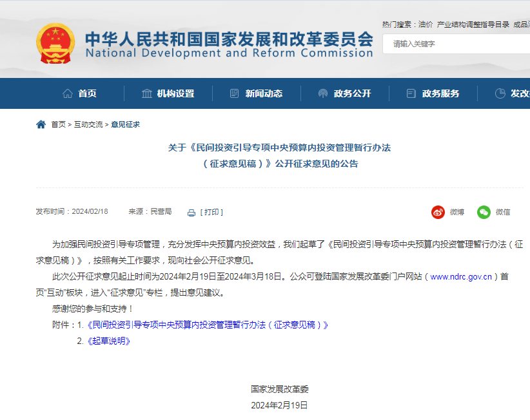This screenshot has height=420, width=530.
Task: Click the building icon beside 机构设置
Action: (146, 93)
